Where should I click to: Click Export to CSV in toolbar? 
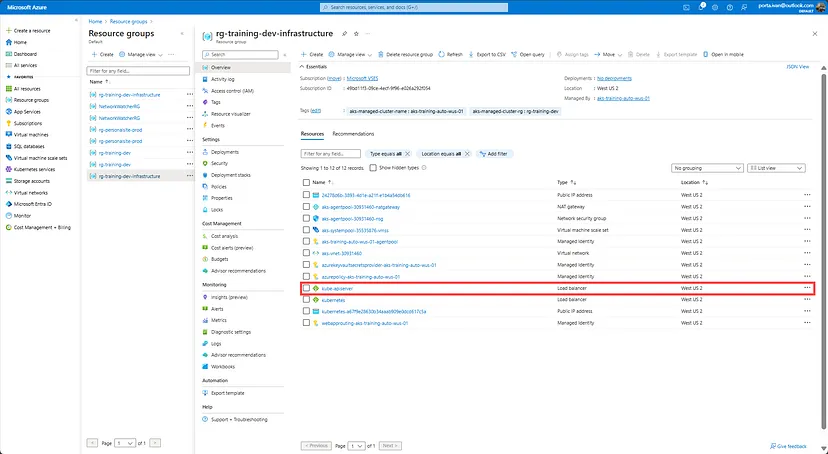(487, 54)
